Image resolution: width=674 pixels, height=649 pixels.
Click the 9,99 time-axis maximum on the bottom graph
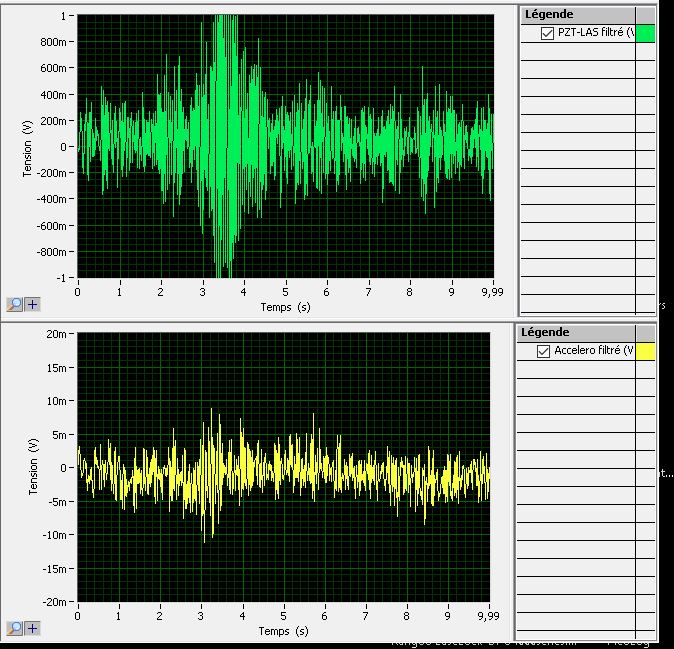(x=488, y=616)
